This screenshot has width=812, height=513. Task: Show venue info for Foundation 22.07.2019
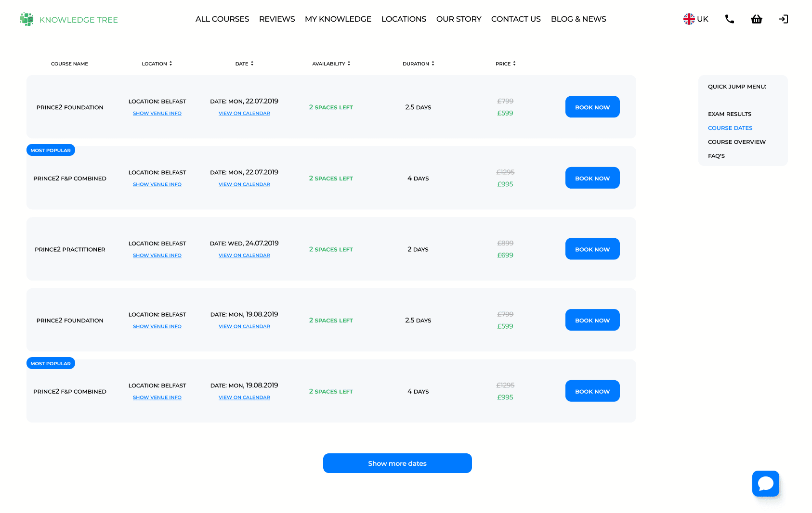(157, 114)
